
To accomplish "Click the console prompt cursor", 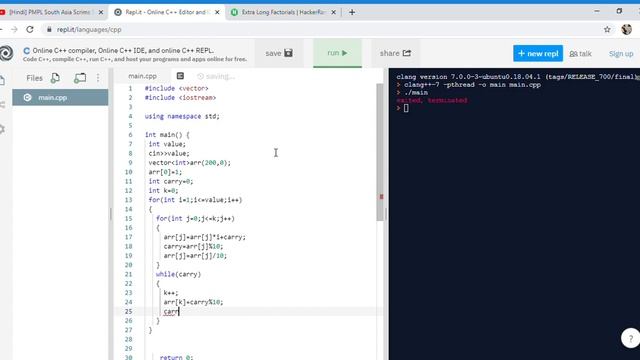I will pos(406,108).
